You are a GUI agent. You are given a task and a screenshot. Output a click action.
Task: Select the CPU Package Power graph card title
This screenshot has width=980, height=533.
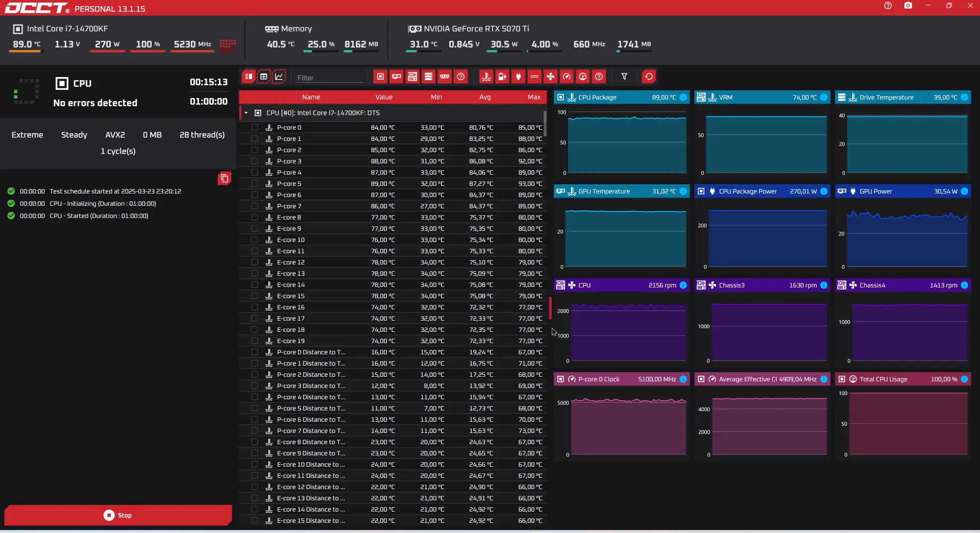tap(748, 191)
